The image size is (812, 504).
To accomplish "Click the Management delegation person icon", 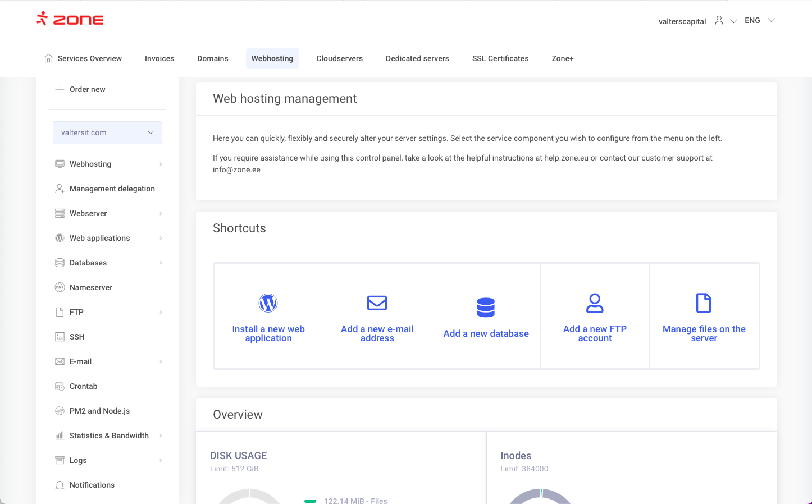I will tap(60, 189).
